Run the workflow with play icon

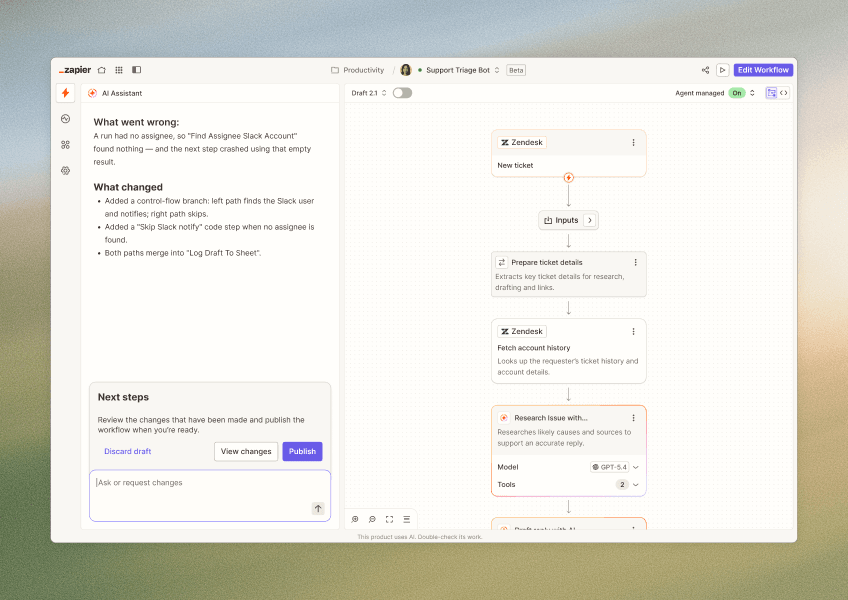(723, 70)
